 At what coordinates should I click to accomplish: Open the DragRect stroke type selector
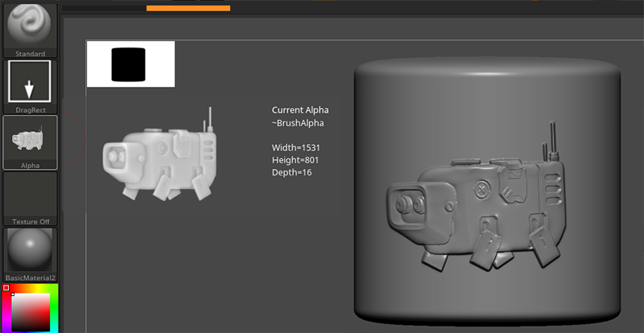click(30, 82)
